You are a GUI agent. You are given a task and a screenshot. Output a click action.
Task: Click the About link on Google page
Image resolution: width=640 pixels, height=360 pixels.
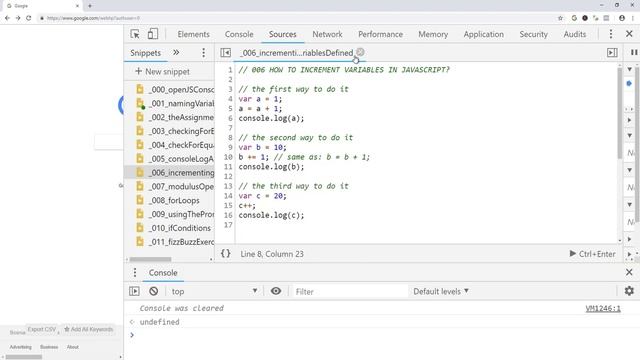tap(73, 347)
